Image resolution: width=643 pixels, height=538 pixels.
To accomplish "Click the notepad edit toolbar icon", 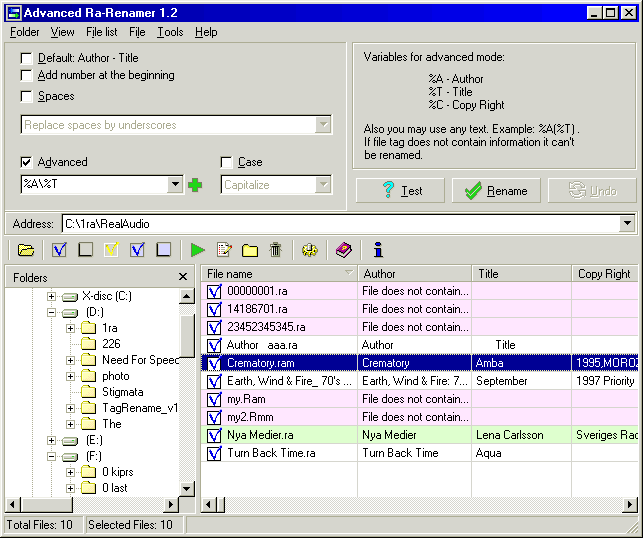I will coord(224,250).
